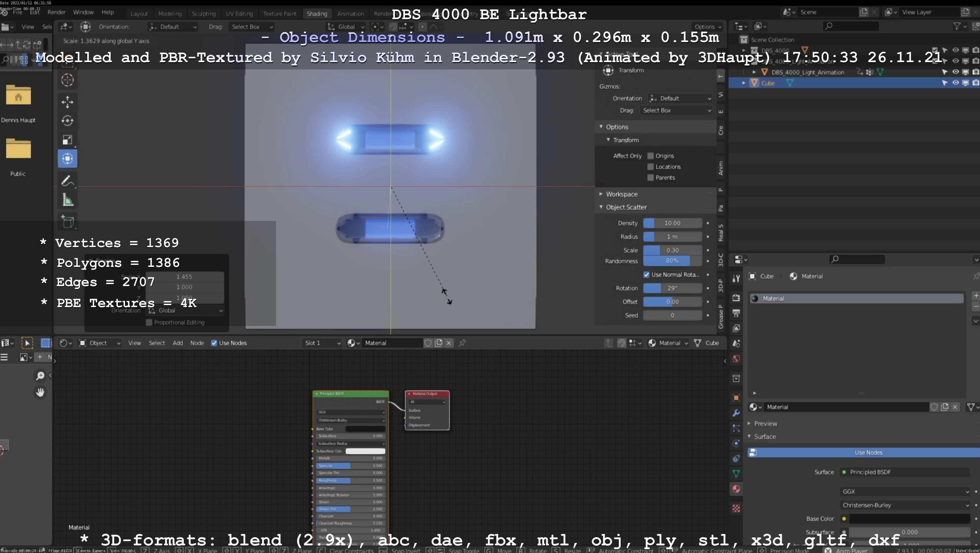Image resolution: width=980 pixels, height=553 pixels.
Task: Open the node editor Add menu
Action: (x=178, y=343)
